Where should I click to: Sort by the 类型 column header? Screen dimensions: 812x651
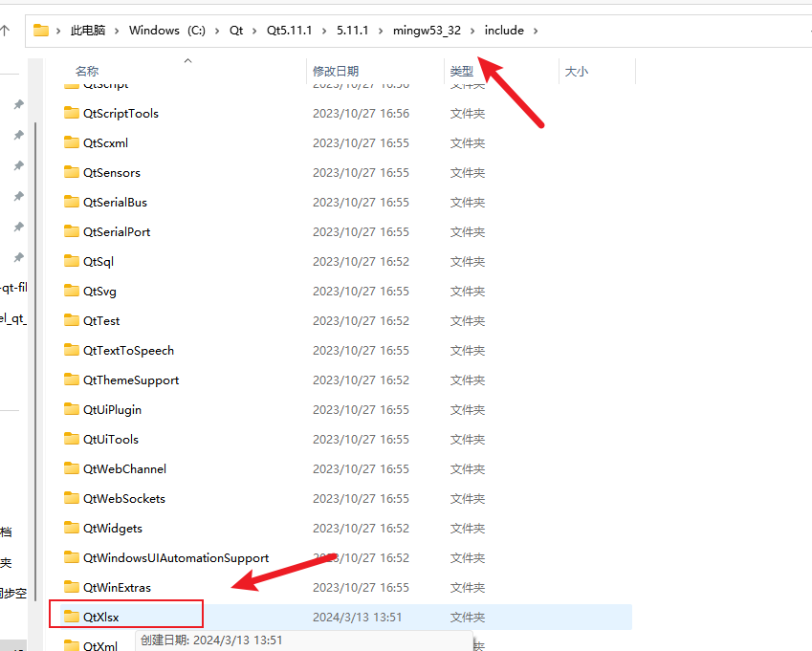click(462, 71)
